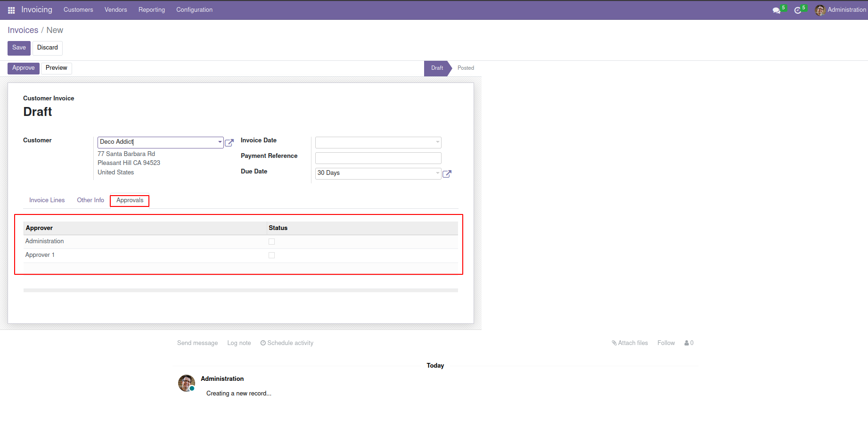This screenshot has width=868, height=444.
Task: Expand the Customer dropdown arrow
Action: (220, 142)
